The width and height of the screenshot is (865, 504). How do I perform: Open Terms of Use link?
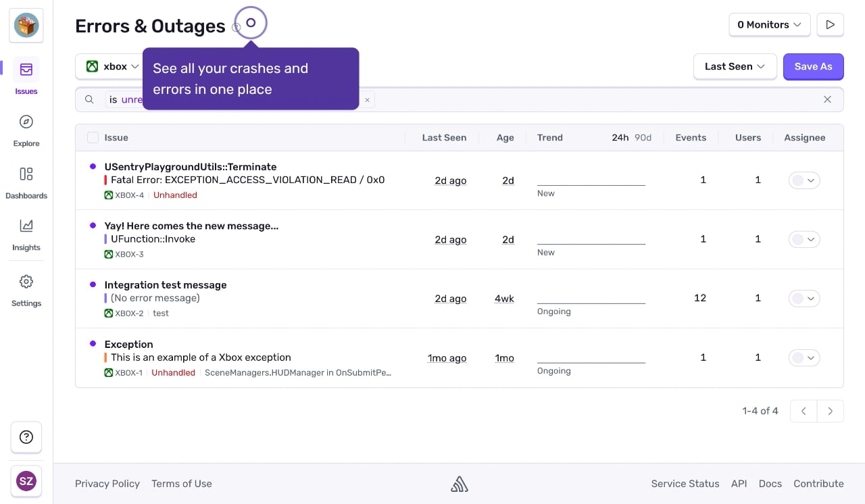coord(182,484)
